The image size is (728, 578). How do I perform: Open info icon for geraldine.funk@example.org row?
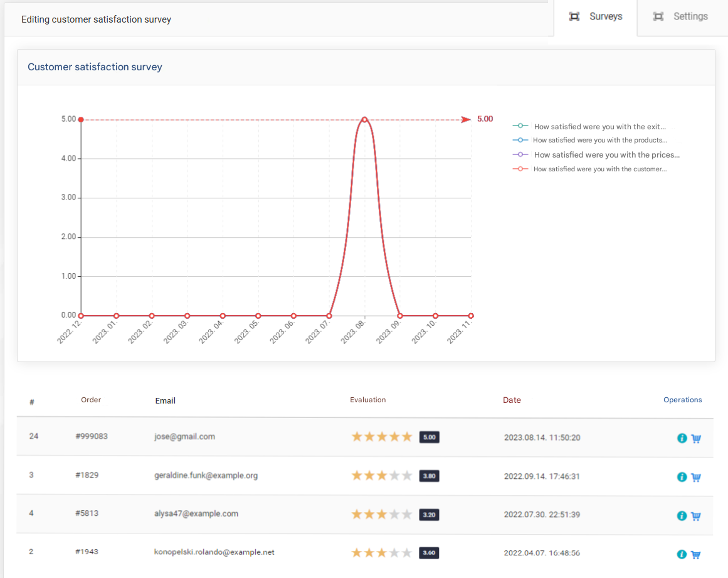click(x=682, y=477)
